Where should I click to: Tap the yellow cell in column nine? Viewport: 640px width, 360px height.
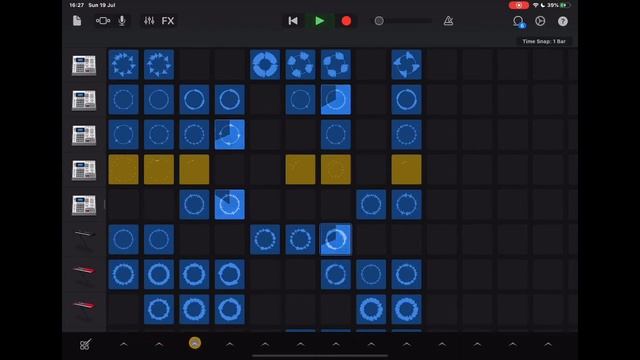pos(407,169)
